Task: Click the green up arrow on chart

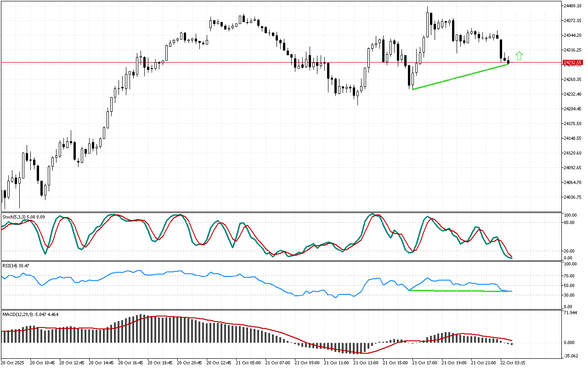Action: point(519,56)
